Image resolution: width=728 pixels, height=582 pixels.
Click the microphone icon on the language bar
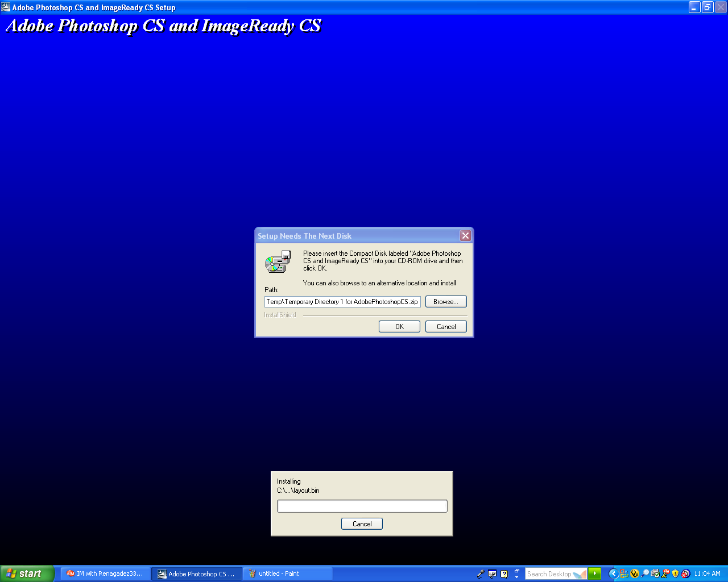(481, 573)
